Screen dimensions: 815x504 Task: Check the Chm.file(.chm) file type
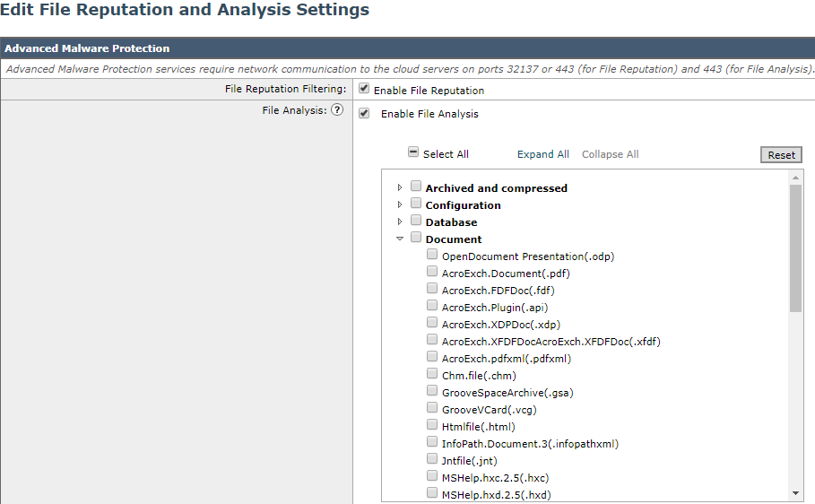(432, 373)
